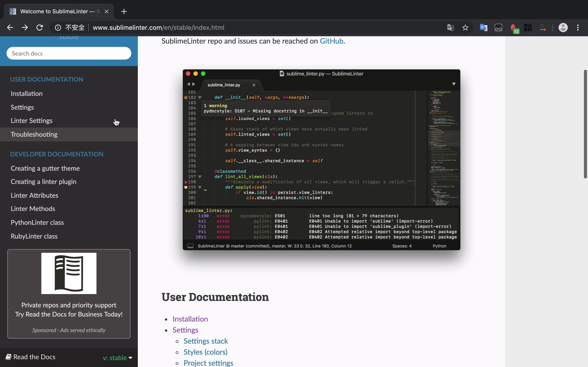Click the bookmark star icon in address bar
The height and width of the screenshot is (367, 588).
(x=465, y=28)
